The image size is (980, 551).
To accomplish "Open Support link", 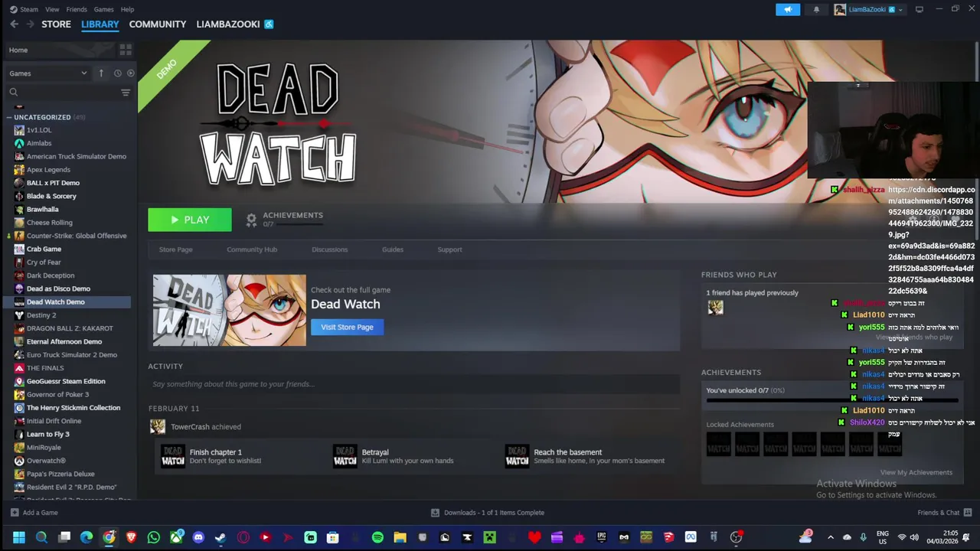I will click(449, 249).
